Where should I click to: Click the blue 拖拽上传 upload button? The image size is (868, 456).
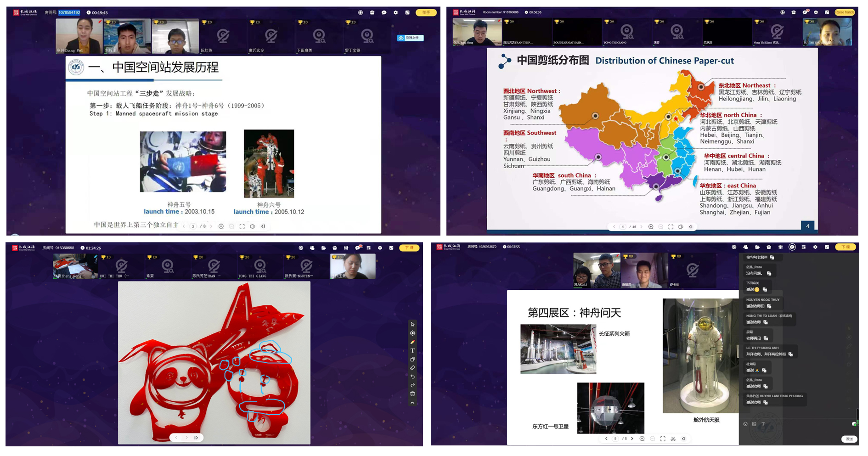(410, 38)
